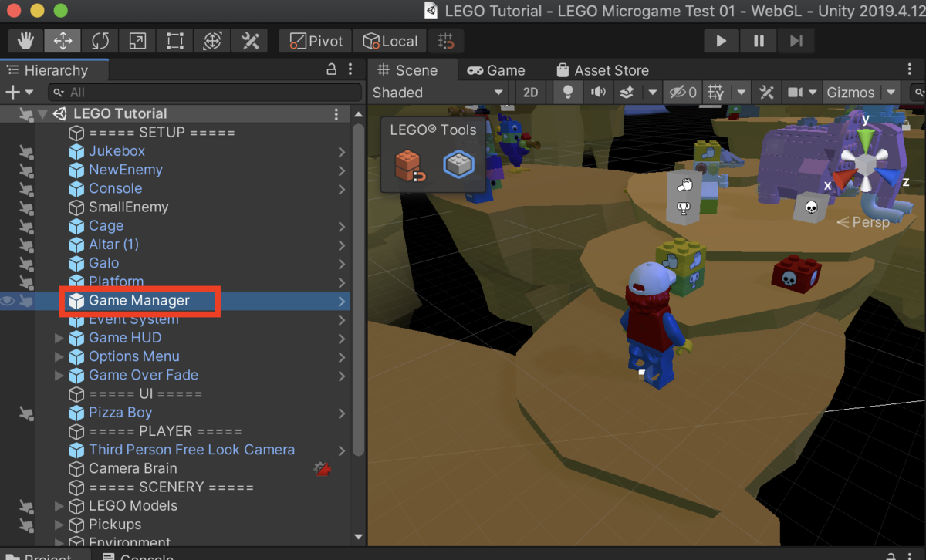
Task: Toggle Local/Global handle rotation
Action: click(390, 41)
